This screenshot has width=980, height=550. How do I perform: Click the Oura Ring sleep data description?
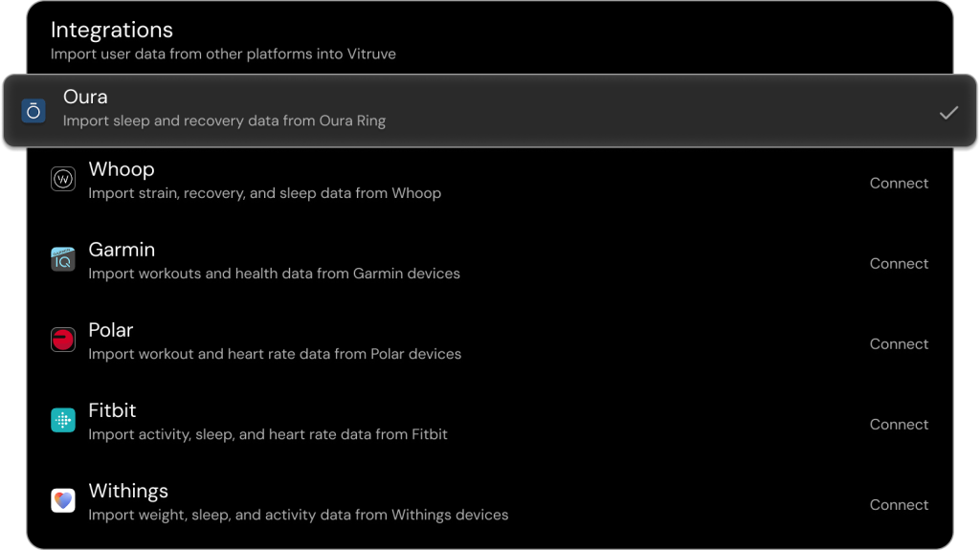click(224, 121)
